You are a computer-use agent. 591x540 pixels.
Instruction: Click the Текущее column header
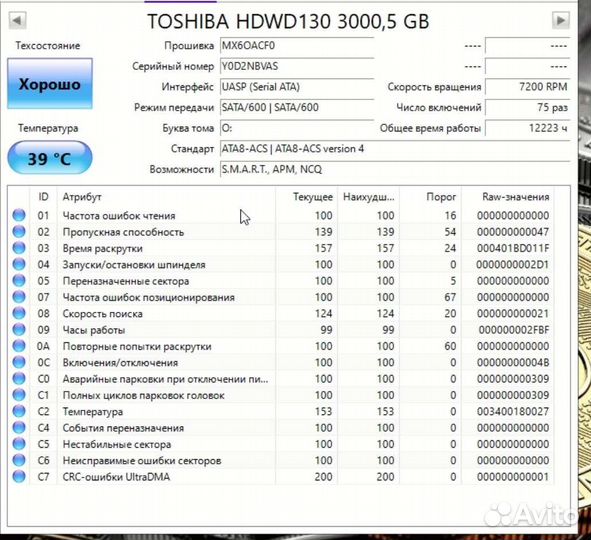313,197
